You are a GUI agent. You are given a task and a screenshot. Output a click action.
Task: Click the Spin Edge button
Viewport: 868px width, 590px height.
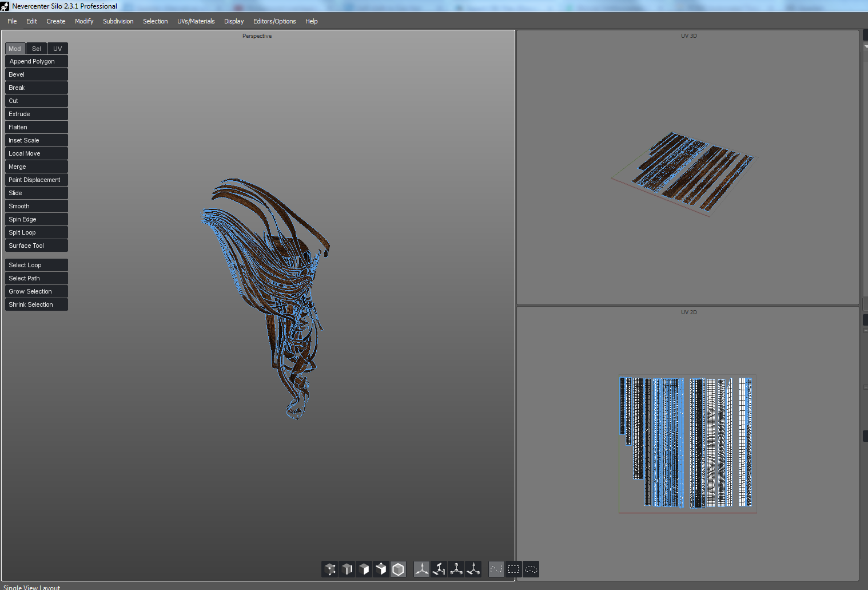(x=37, y=219)
